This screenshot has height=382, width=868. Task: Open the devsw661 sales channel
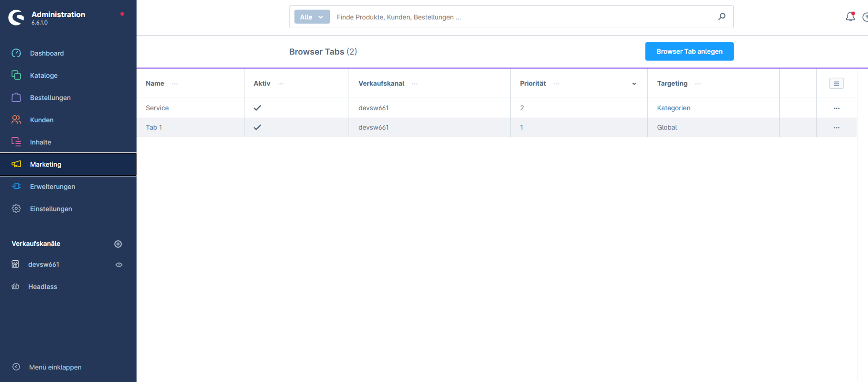coord(43,264)
